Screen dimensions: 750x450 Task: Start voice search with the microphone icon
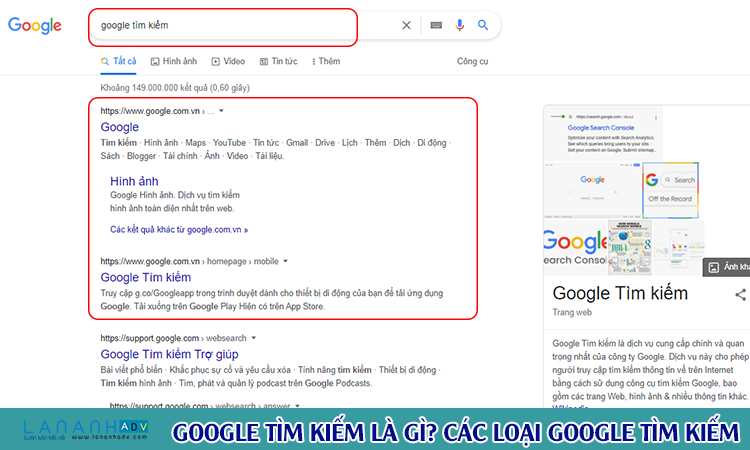pyautogui.click(x=459, y=25)
